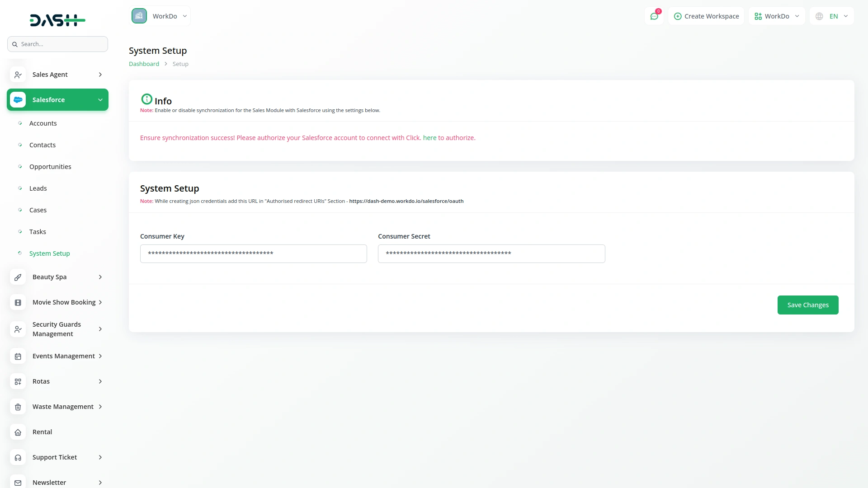868x488 pixels.
Task: Click the 'here' authorize link
Action: 429,138
